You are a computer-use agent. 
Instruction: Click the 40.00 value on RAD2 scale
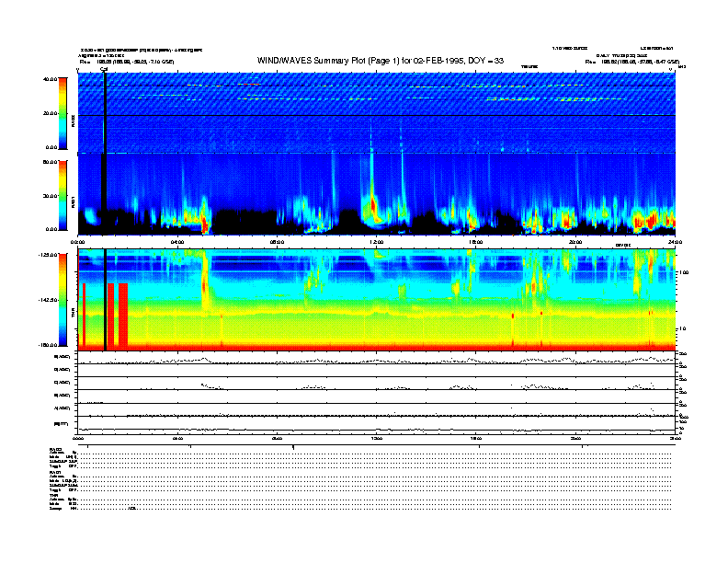(44, 79)
